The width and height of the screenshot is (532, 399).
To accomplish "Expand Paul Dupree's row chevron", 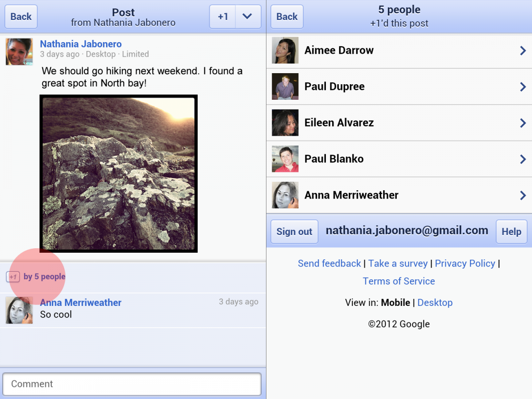I will [523, 87].
